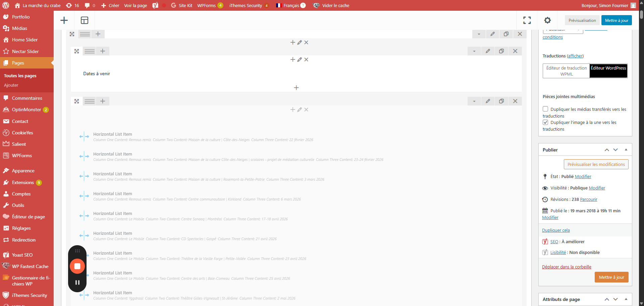Image resolution: width=644 pixels, height=306 pixels.
Task: Open WPForms menu in the sidebar
Action: pos(22,156)
